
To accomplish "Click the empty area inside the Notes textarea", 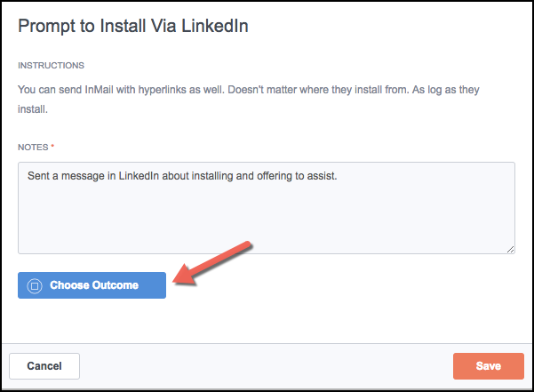I will [x=267, y=218].
